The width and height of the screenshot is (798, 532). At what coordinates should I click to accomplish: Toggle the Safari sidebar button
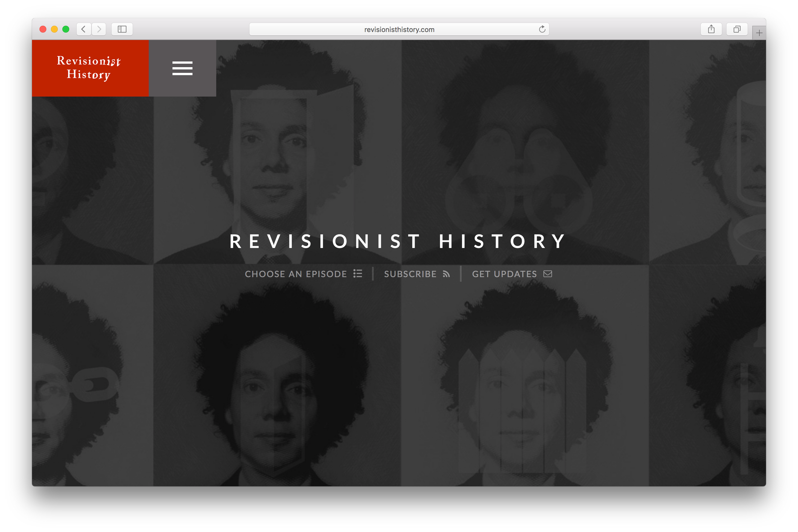tap(122, 29)
